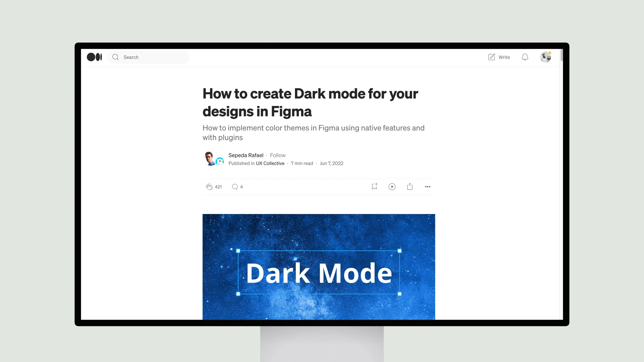Screen dimensions: 644x362
Task: Select the 421 claps count
Action: tap(218, 186)
